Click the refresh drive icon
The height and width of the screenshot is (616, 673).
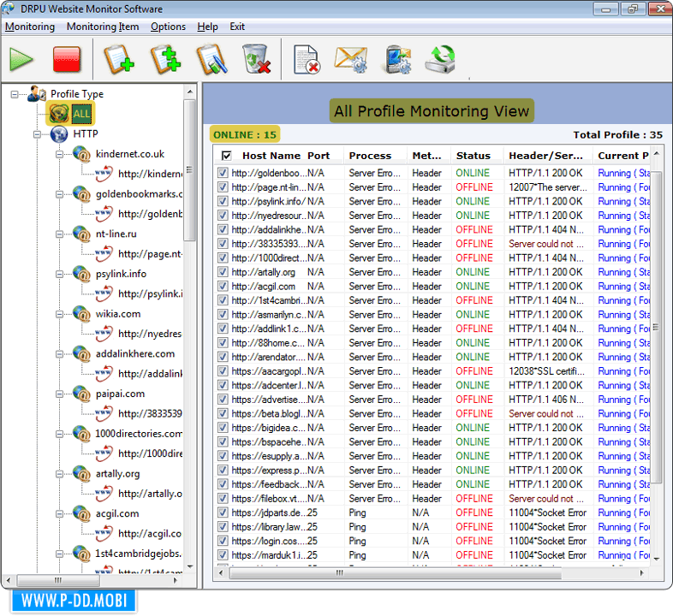(440, 59)
